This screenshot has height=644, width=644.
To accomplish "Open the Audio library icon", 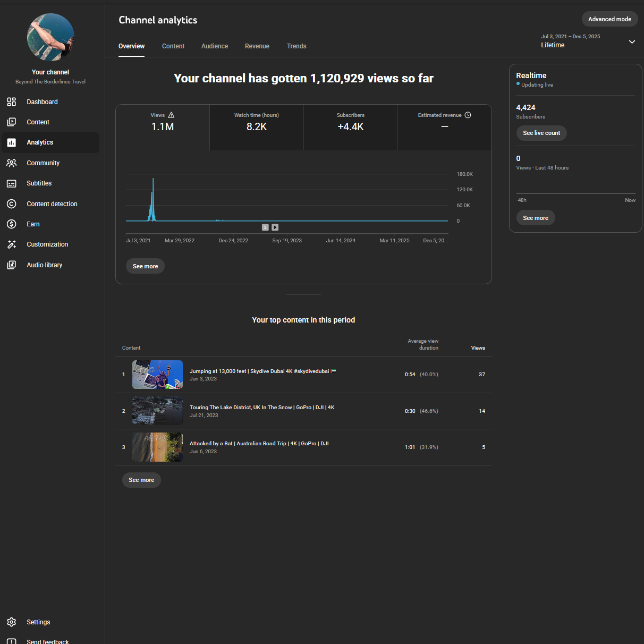I will point(11,265).
